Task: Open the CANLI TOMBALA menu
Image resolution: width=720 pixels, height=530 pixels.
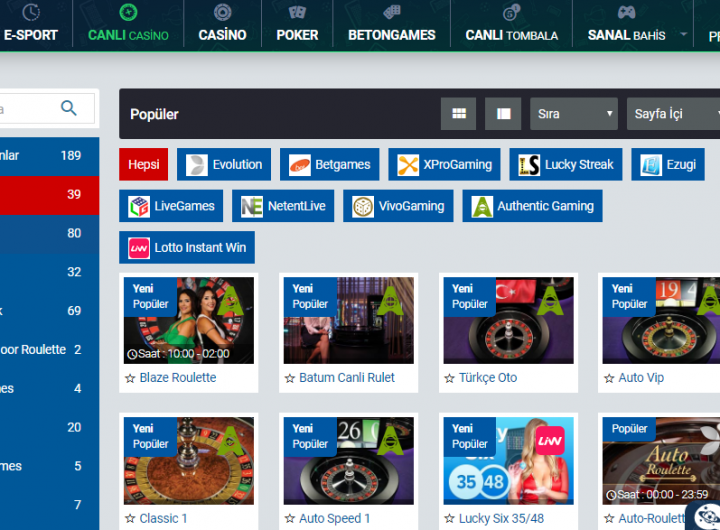Action: pos(512,24)
